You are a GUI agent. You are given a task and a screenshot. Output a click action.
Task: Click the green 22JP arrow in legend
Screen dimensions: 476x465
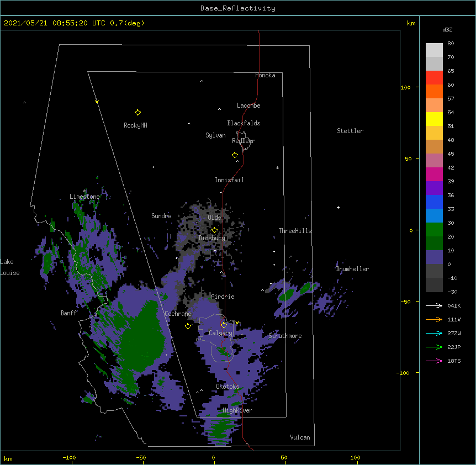click(x=434, y=347)
